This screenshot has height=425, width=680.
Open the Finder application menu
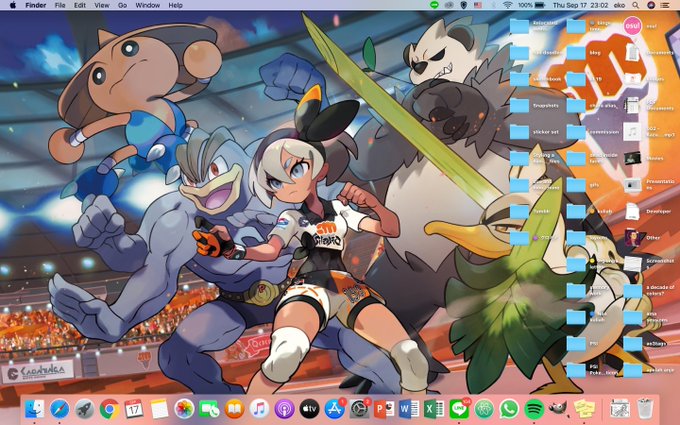point(35,5)
